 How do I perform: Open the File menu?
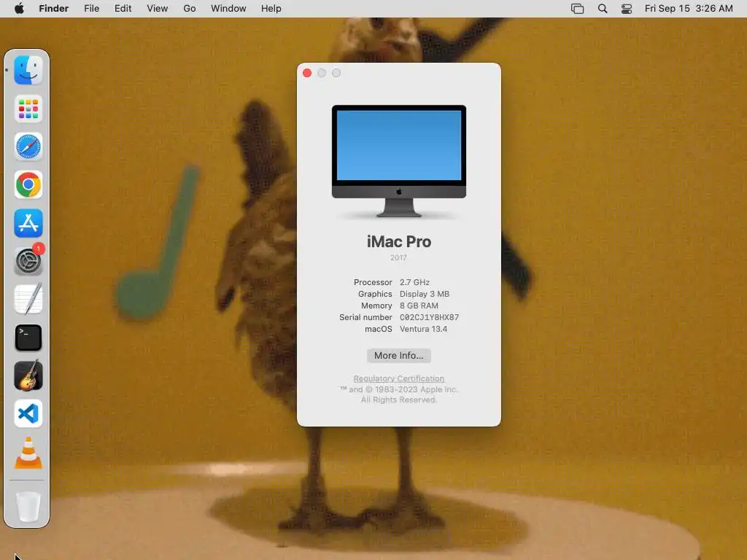tap(91, 9)
